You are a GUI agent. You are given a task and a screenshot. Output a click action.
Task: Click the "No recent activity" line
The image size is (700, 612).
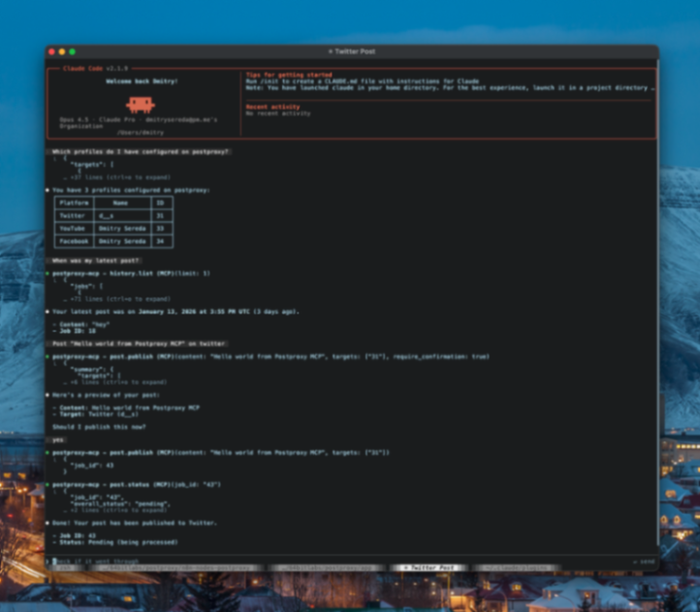278,113
